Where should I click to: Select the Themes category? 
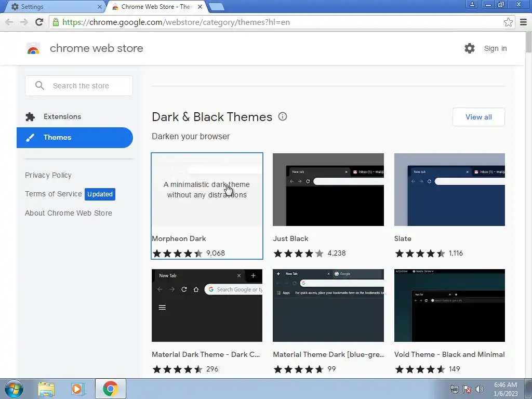tap(75, 137)
